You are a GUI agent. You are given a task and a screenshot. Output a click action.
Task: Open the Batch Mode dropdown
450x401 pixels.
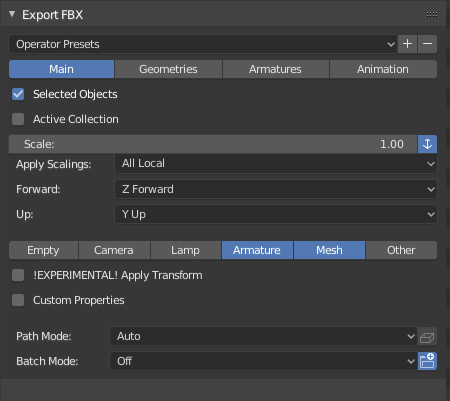click(x=263, y=361)
